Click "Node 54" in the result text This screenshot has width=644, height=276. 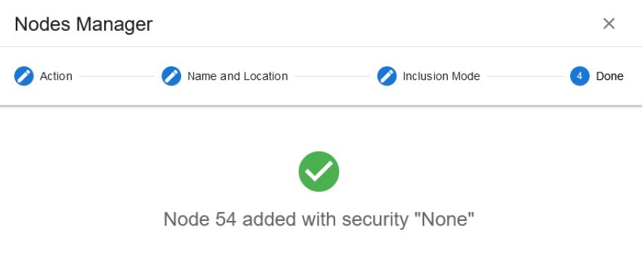pos(200,219)
